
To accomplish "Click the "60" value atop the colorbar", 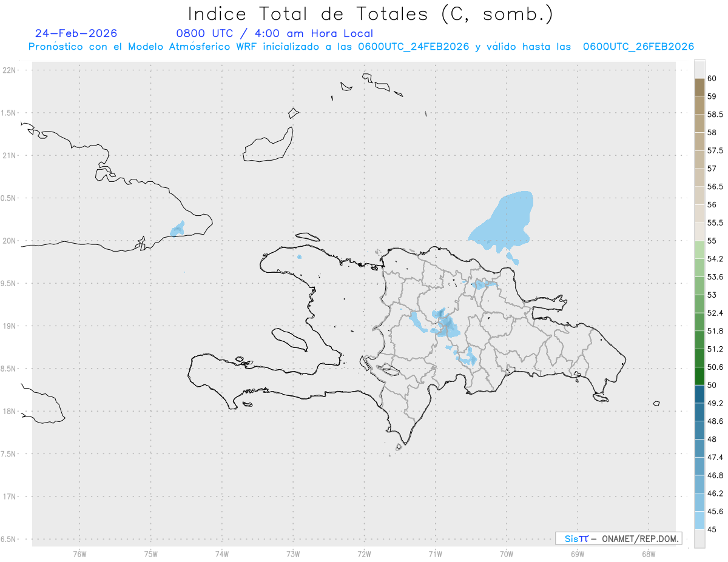I will click(x=712, y=79).
